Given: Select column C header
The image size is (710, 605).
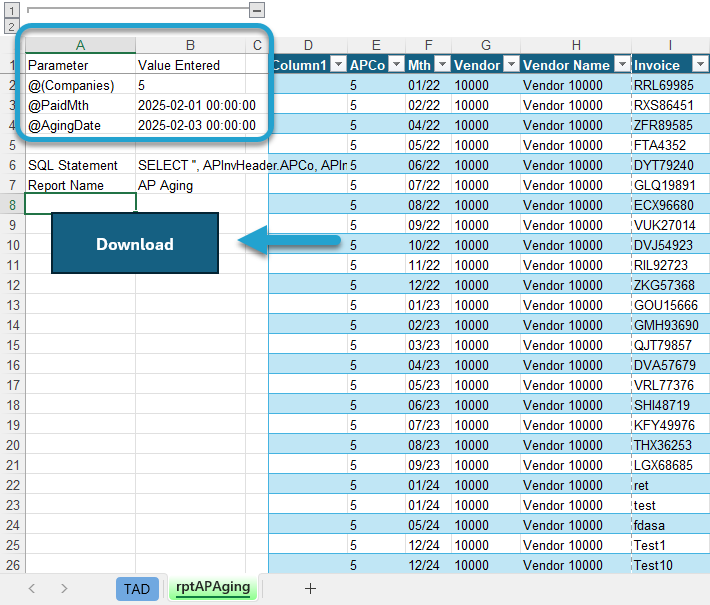Looking at the screenshot, I should (257, 45).
